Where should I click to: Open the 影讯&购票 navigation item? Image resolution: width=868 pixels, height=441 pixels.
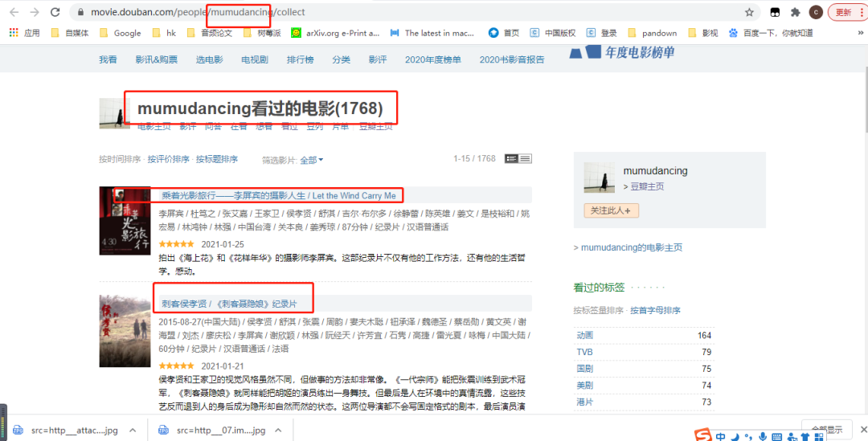[157, 59]
